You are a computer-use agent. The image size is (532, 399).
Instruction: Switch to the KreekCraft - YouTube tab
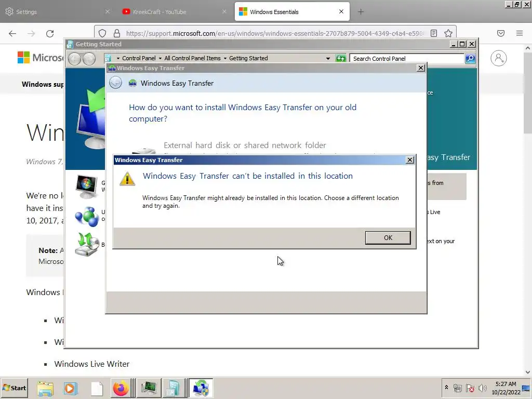pos(172,12)
